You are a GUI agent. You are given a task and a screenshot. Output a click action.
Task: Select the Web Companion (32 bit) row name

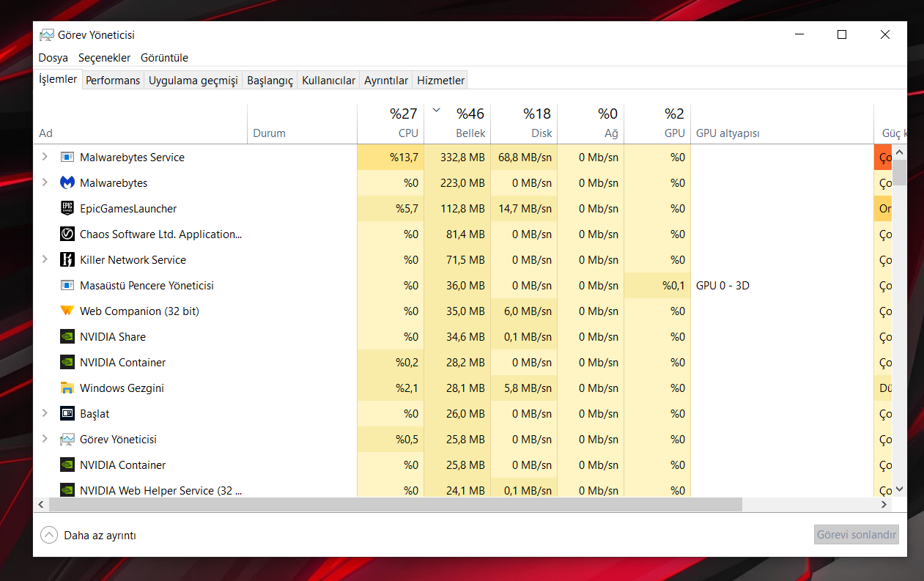[x=139, y=311]
